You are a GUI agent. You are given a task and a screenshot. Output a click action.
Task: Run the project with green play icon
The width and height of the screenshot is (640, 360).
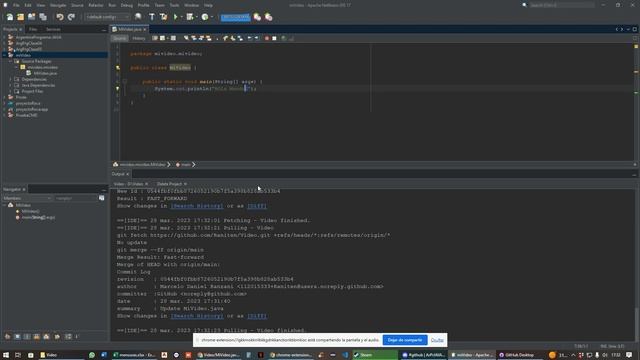click(x=176, y=17)
